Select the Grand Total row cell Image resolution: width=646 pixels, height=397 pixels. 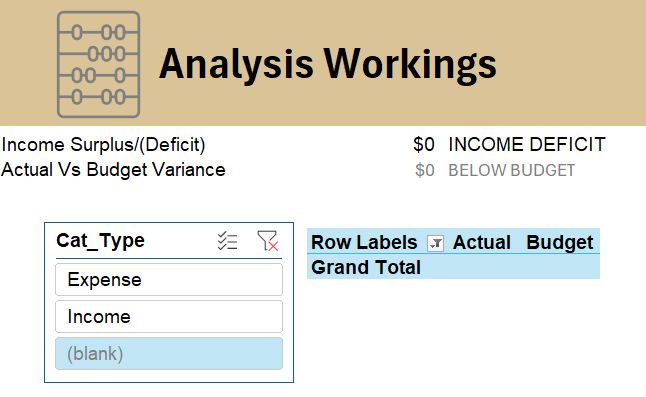tap(366, 267)
